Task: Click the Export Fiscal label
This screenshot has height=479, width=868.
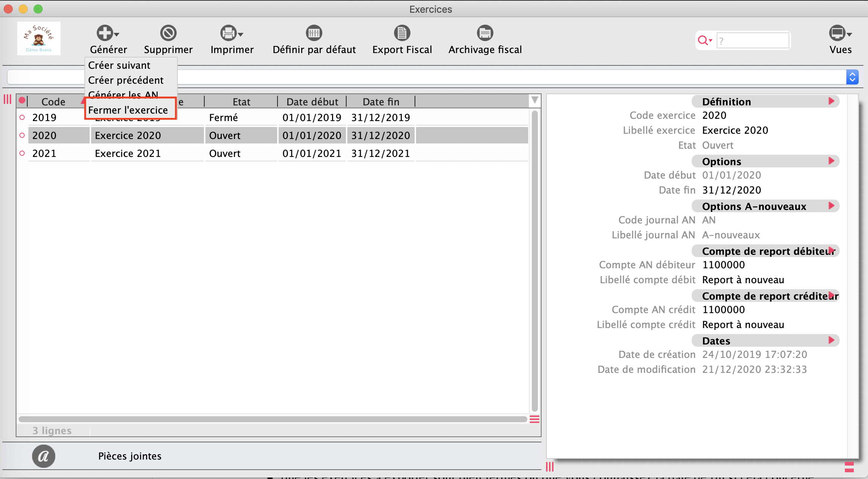Action: pyautogui.click(x=402, y=49)
